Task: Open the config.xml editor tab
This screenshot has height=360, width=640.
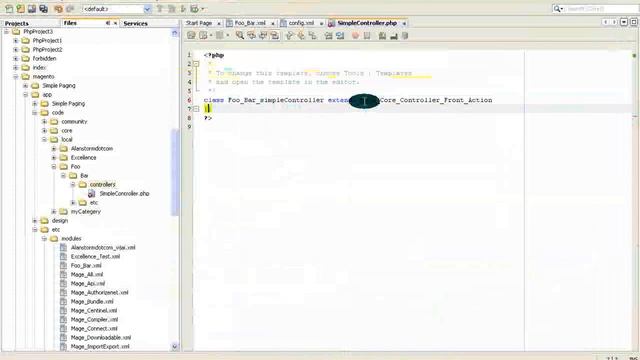Action: 301,23
